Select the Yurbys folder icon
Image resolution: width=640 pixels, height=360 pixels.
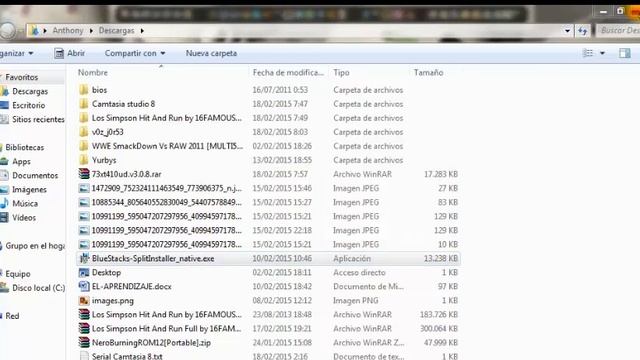(84, 160)
